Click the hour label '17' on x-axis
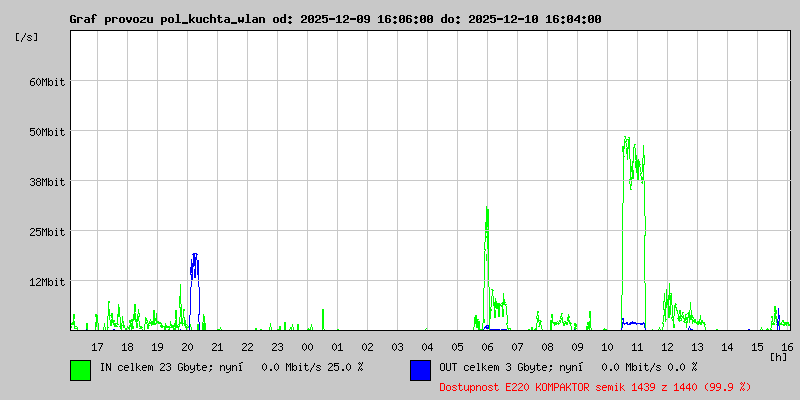The image size is (800, 400). (x=97, y=347)
